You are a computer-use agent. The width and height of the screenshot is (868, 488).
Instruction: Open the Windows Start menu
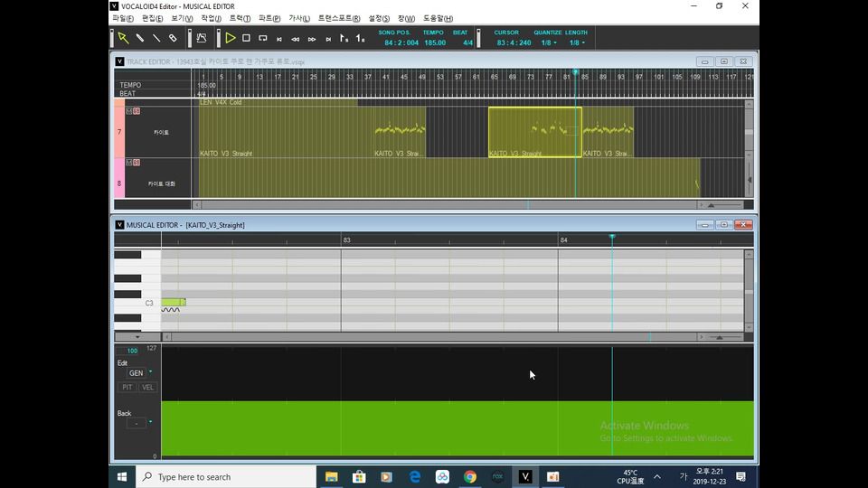coord(122,476)
